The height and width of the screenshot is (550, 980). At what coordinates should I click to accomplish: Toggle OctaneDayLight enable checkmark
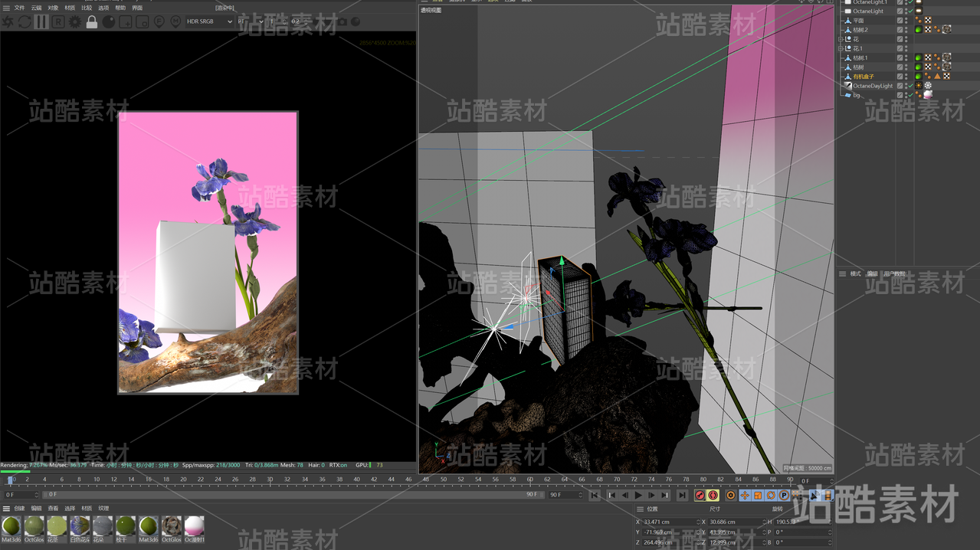pos(910,86)
